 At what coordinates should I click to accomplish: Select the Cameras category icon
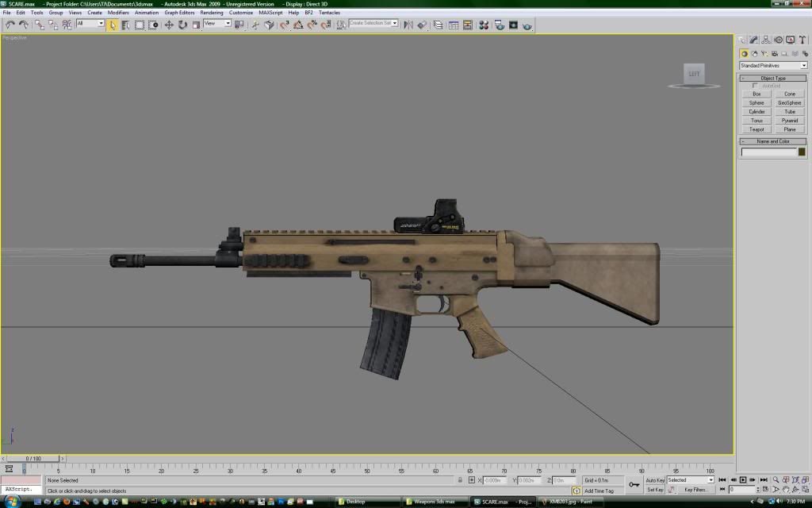[775, 53]
